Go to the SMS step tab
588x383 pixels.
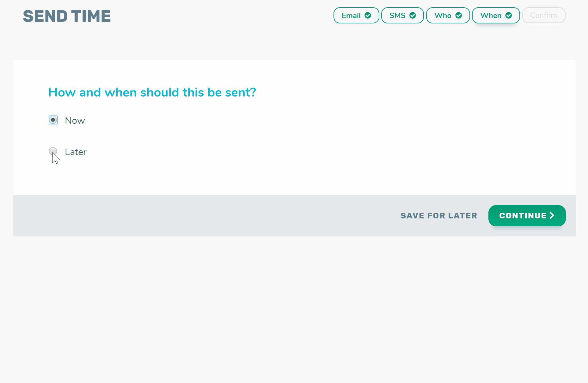point(402,16)
